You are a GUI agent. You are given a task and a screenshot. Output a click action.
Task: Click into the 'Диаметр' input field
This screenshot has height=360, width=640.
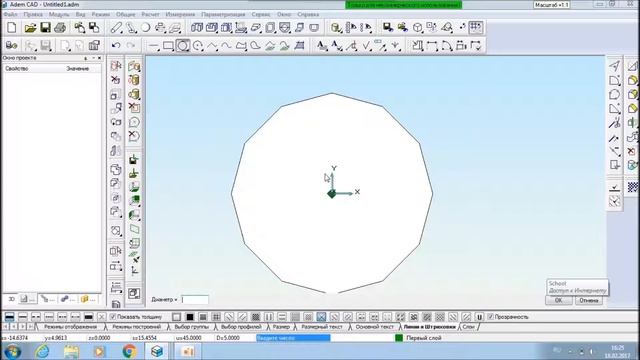[x=195, y=300]
